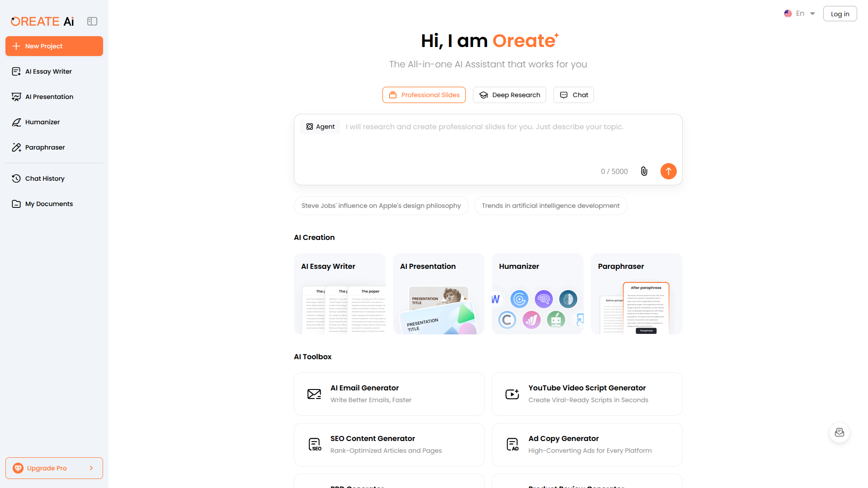Select the AI Essay Writer sidebar icon

pos(16,71)
